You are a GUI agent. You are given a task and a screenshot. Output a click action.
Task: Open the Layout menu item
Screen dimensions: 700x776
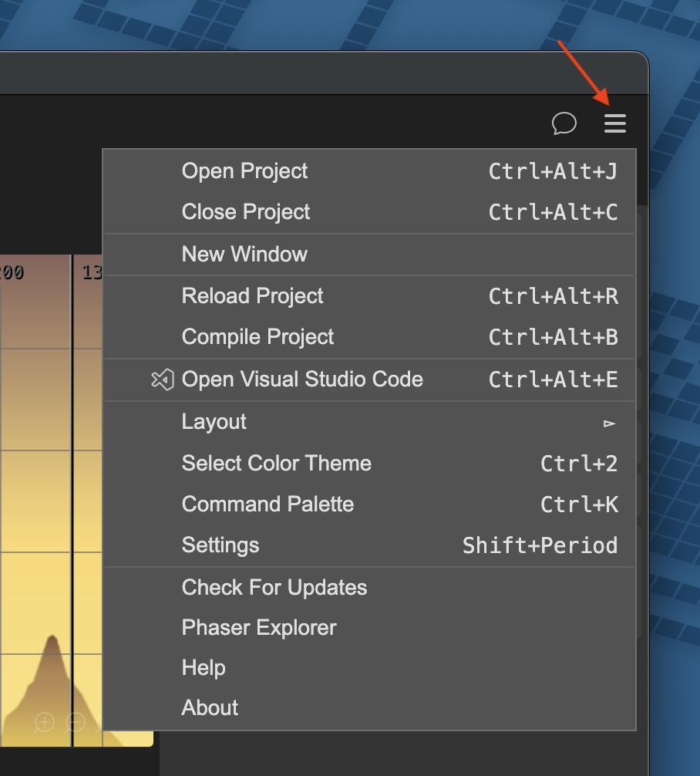(x=214, y=422)
